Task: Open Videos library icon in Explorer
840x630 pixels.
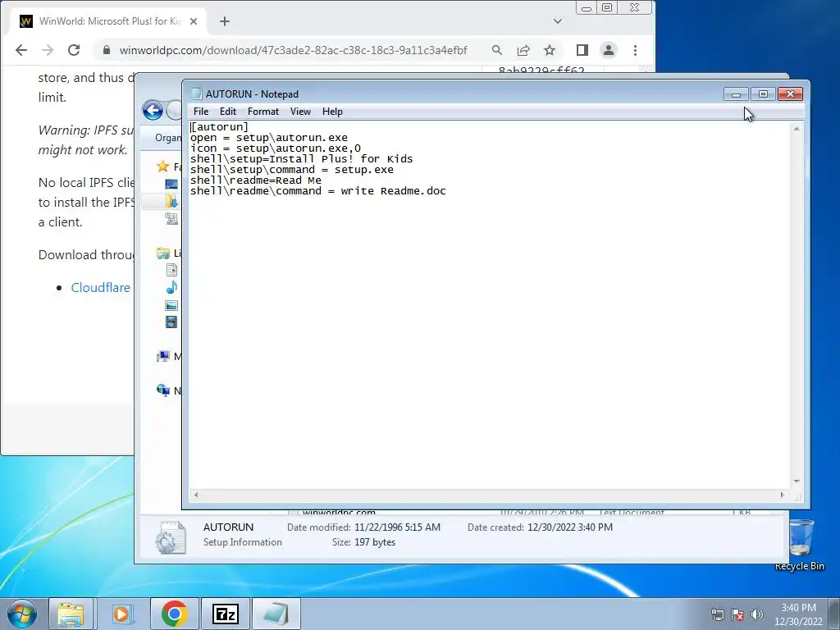Action: (171, 322)
